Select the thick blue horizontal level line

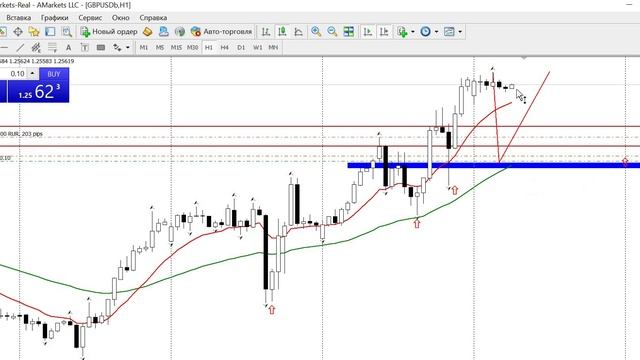pyautogui.click(x=493, y=165)
